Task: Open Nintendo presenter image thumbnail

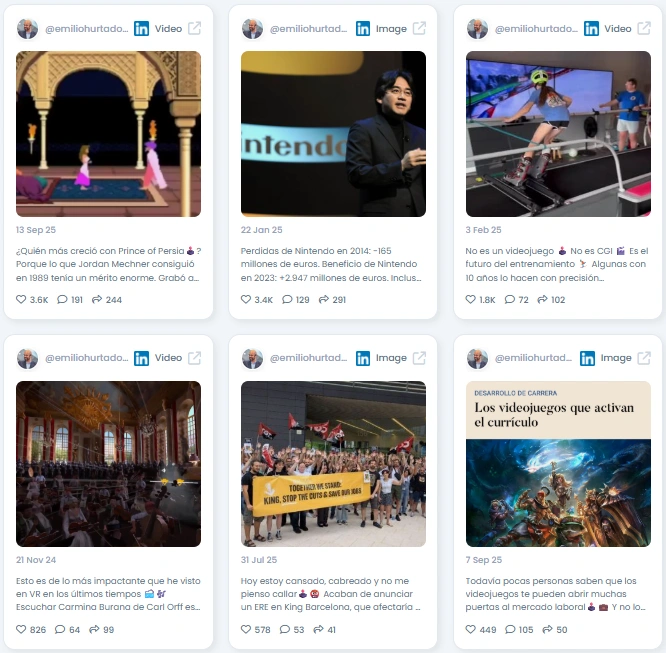Action: click(333, 134)
